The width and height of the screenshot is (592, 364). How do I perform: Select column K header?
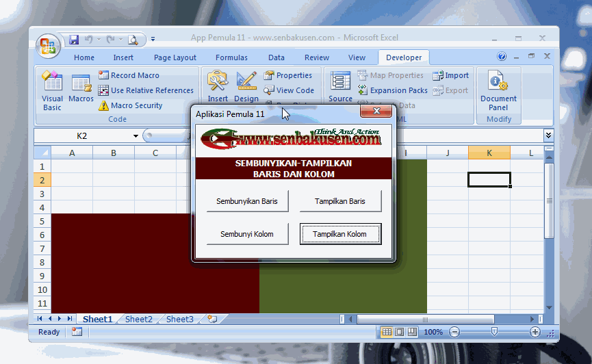click(489, 153)
